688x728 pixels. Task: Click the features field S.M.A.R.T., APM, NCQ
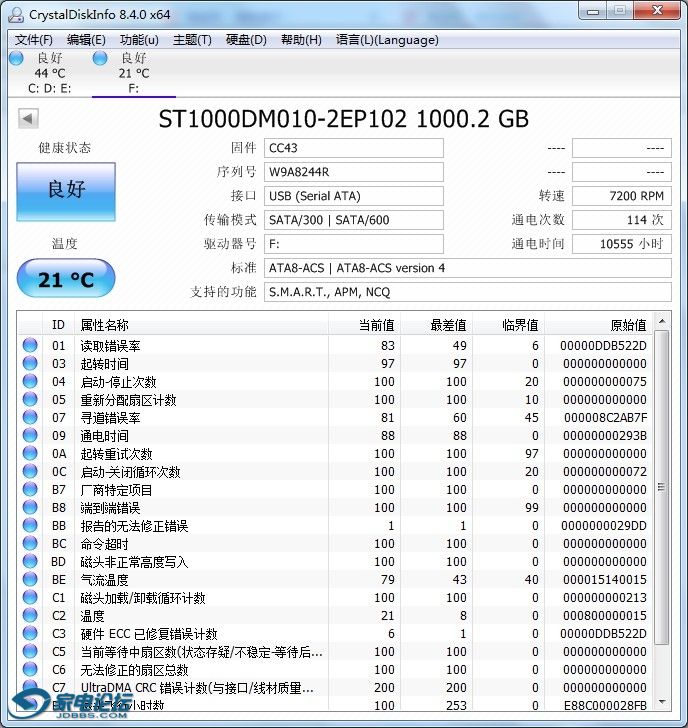(467, 292)
